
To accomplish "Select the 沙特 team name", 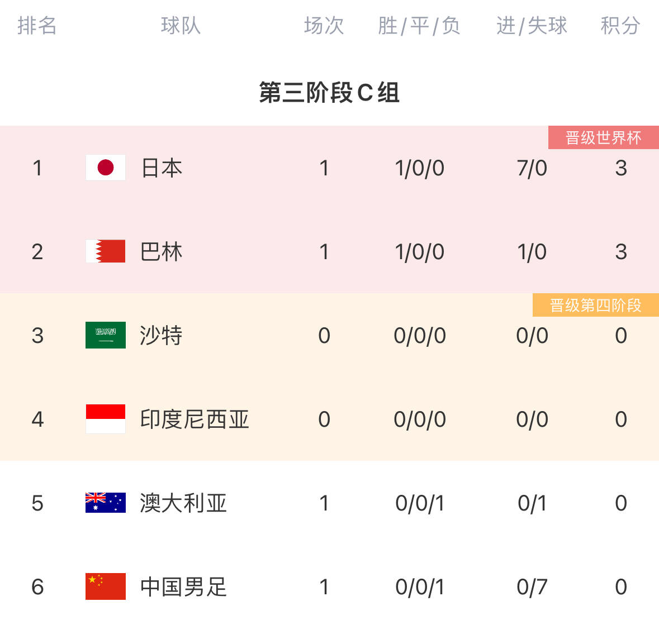I will pyautogui.click(x=162, y=336).
